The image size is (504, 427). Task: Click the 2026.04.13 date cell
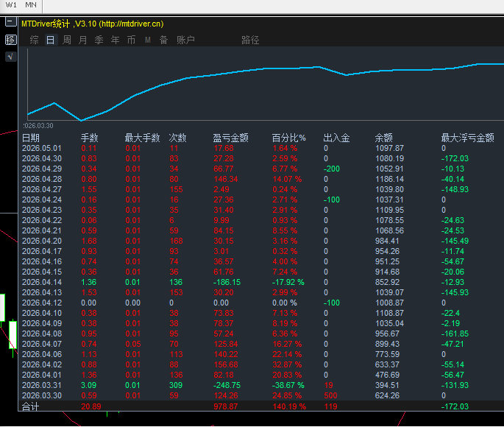coord(41,292)
